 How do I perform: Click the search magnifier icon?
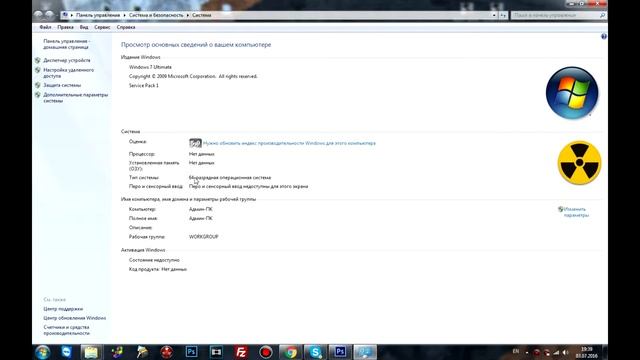(602, 15)
